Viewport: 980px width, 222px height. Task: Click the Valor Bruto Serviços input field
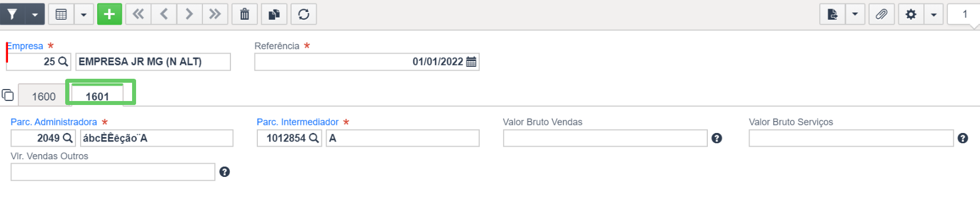[851, 138]
